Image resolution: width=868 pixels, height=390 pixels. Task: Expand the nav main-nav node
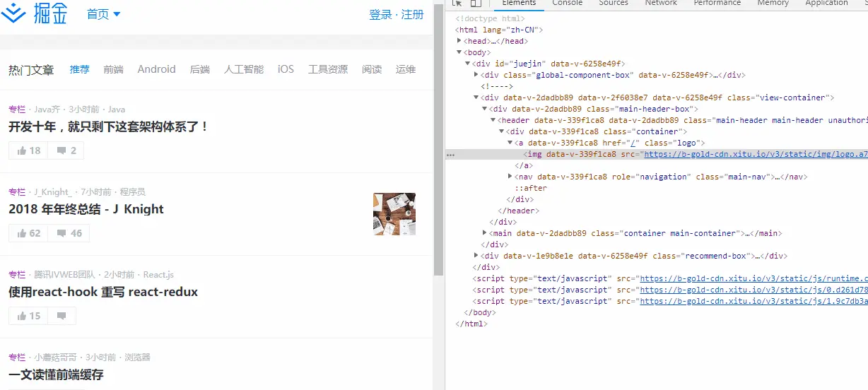[510, 177]
